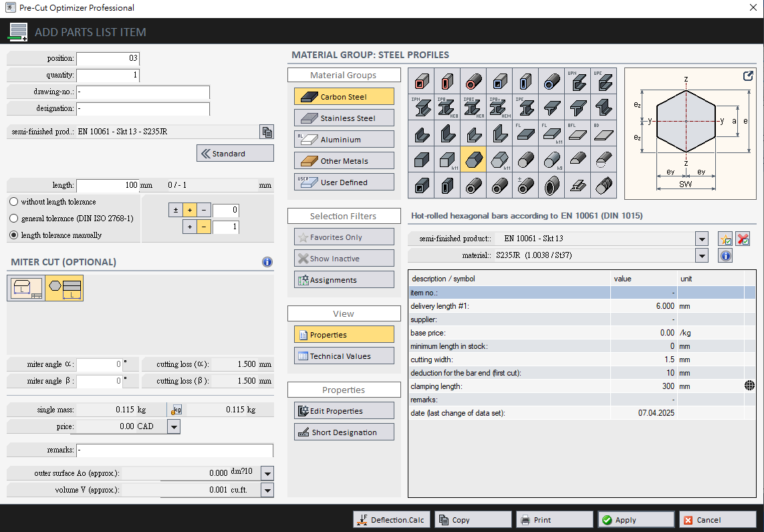Open the material S235JR dropdown
This screenshot has height=532, width=764.
point(701,255)
